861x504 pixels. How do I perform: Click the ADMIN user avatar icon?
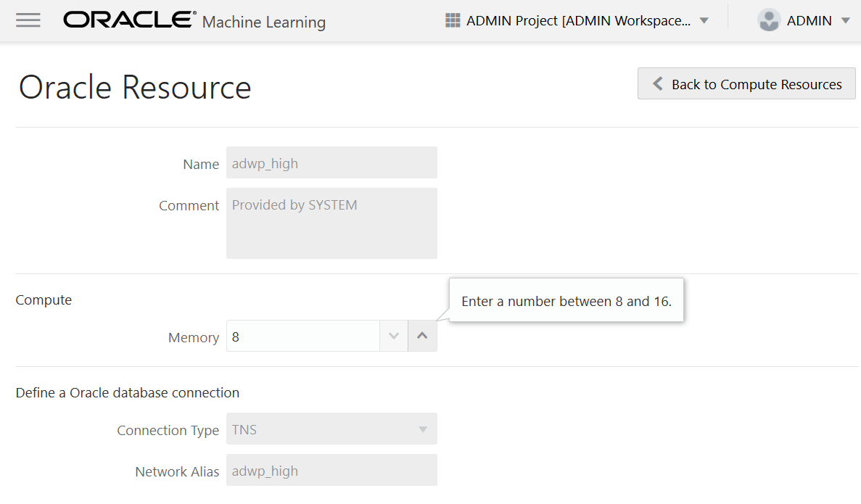tap(769, 20)
